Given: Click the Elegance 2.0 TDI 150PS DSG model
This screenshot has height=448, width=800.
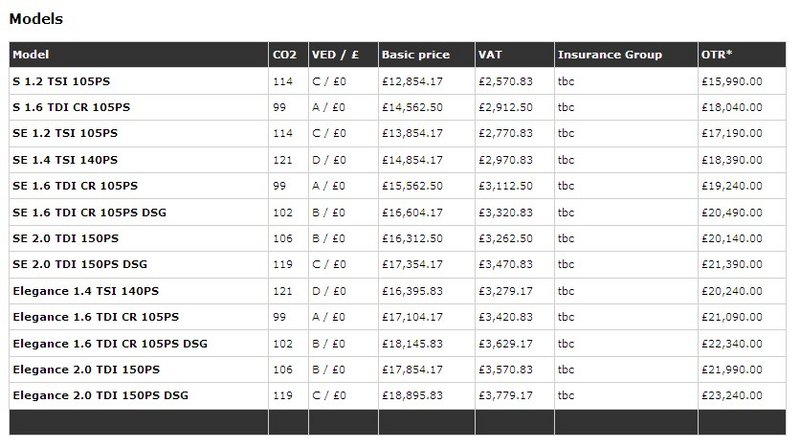Looking at the screenshot, I should click(x=101, y=395).
